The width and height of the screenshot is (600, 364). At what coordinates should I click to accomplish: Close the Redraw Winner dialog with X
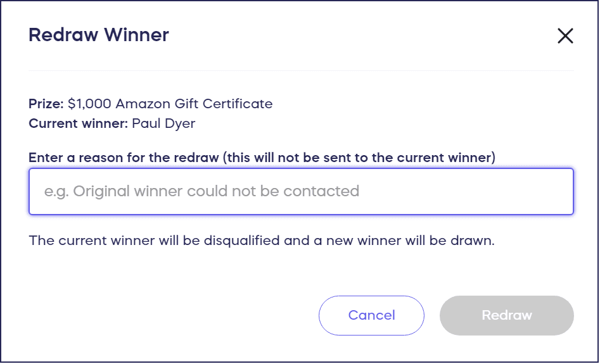coord(565,36)
